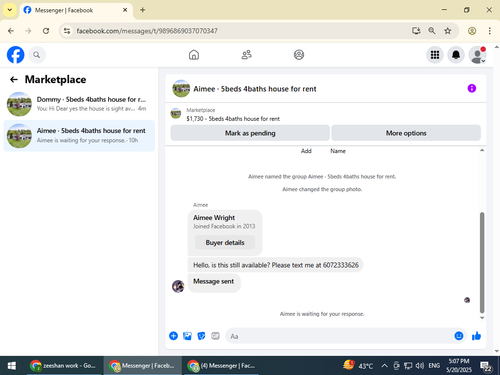
Task: Click the Name link above chat
Action: pyautogui.click(x=338, y=151)
